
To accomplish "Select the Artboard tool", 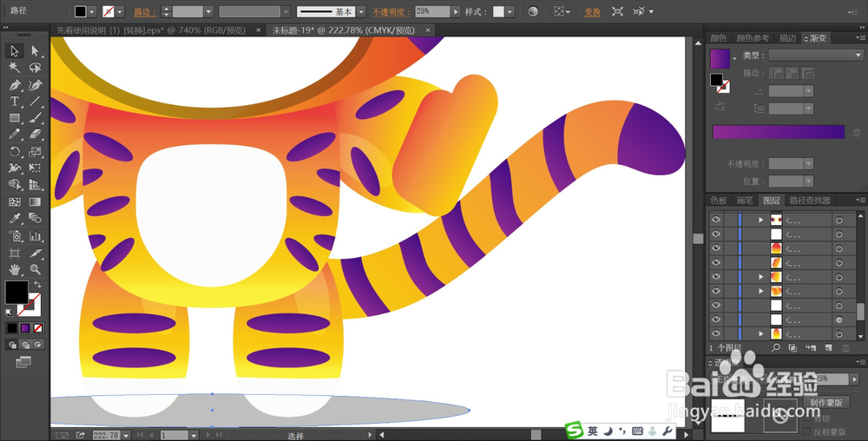I will tap(15, 253).
